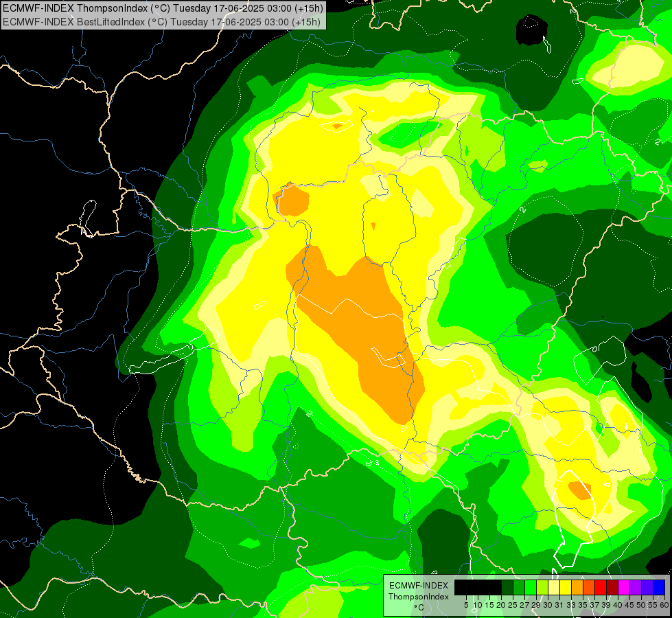672x618 pixels.
Task: Click the yellow 31–33 legend swatch
Action: click(566, 587)
